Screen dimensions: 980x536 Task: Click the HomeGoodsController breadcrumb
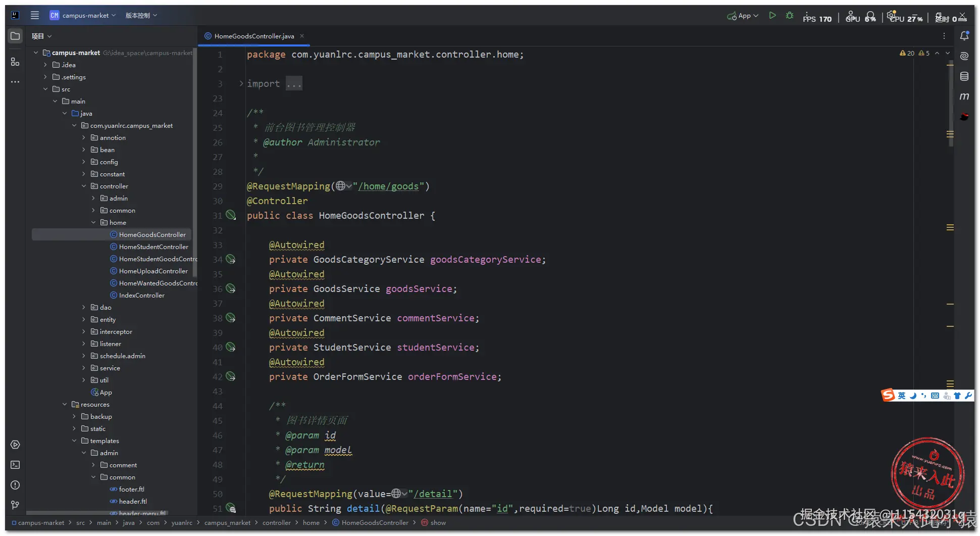click(375, 522)
